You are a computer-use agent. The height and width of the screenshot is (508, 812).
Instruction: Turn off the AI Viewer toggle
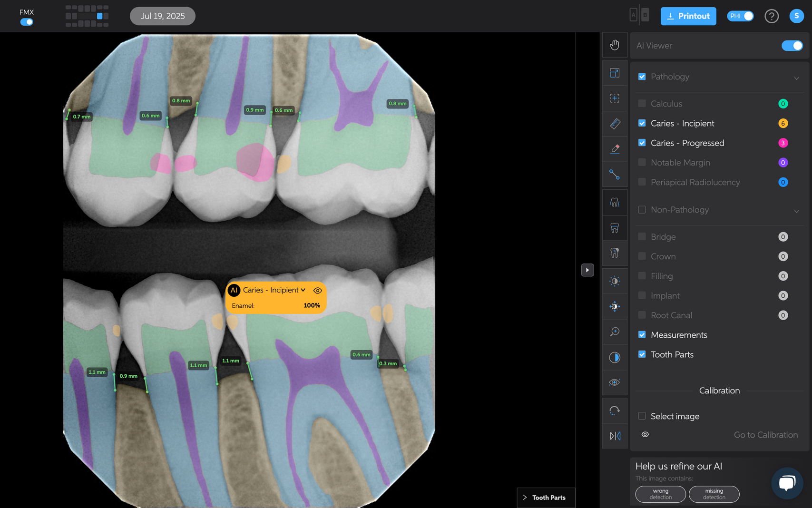coord(792,46)
